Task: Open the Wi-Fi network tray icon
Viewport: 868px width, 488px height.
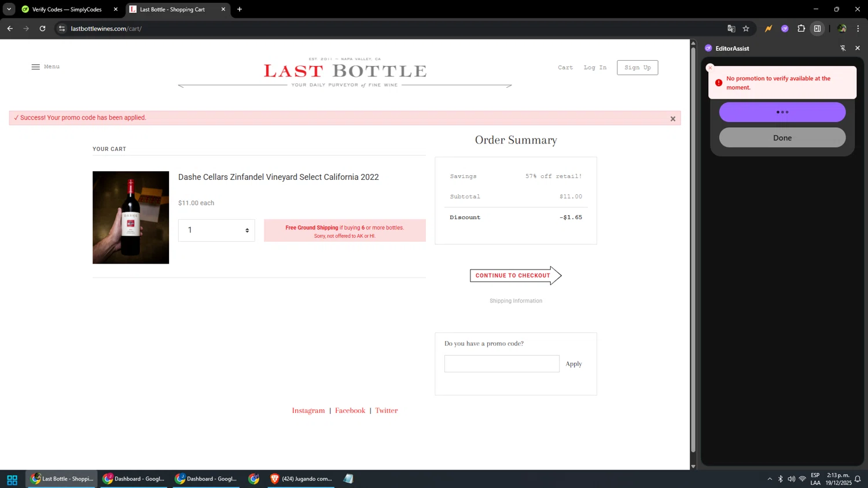Action: coord(803,479)
